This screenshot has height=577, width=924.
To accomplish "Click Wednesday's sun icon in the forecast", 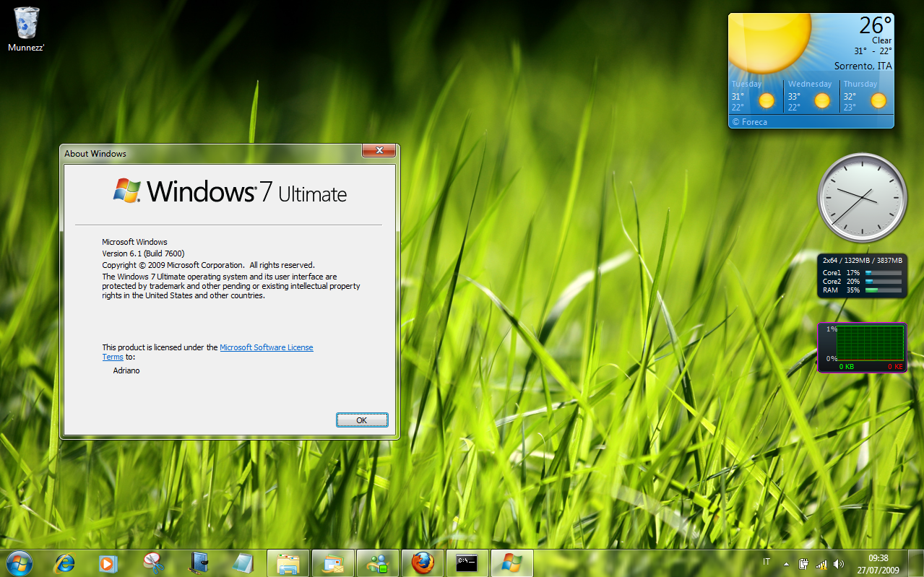I will point(822,100).
